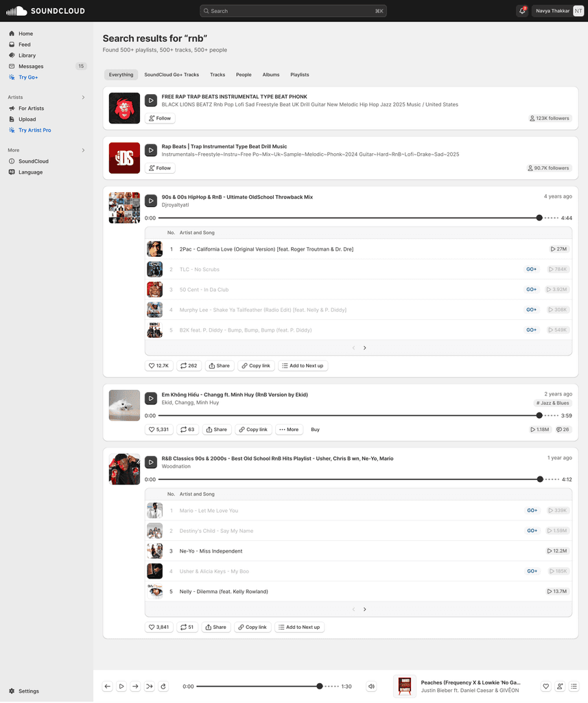The width and height of the screenshot is (588, 703).
Task: Switch to People tab
Action: pos(244,75)
